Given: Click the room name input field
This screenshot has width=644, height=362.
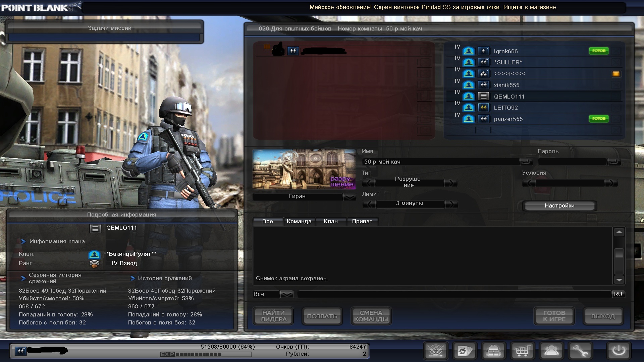Looking at the screenshot, I should click(x=441, y=162).
